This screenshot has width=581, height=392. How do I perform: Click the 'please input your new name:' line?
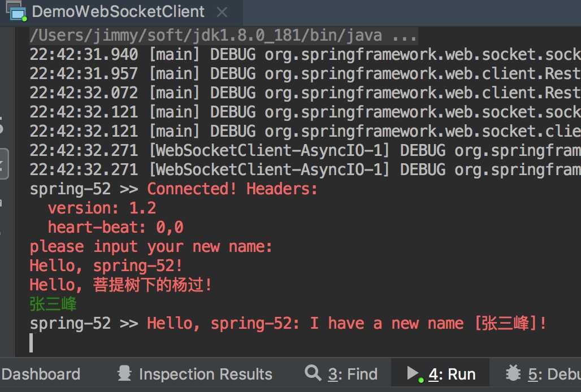click(151, 246)
